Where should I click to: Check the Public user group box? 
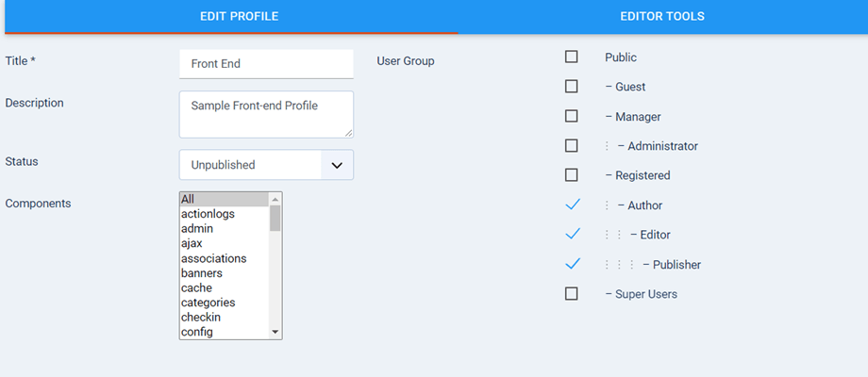pos(572,57)
